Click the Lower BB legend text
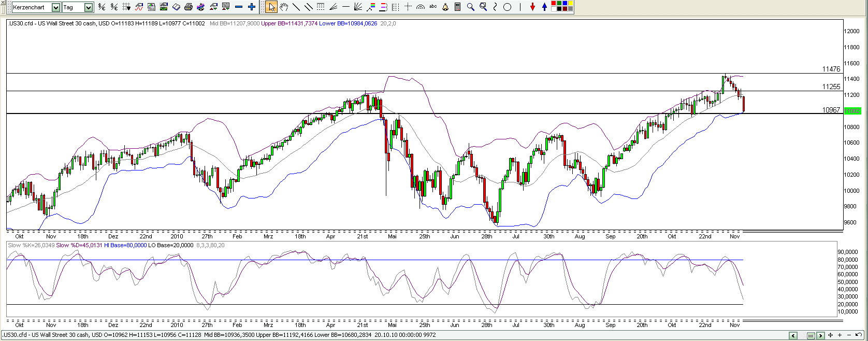This screenshot has width=868, height=341. pyautogui.click(x=348, y=23)
